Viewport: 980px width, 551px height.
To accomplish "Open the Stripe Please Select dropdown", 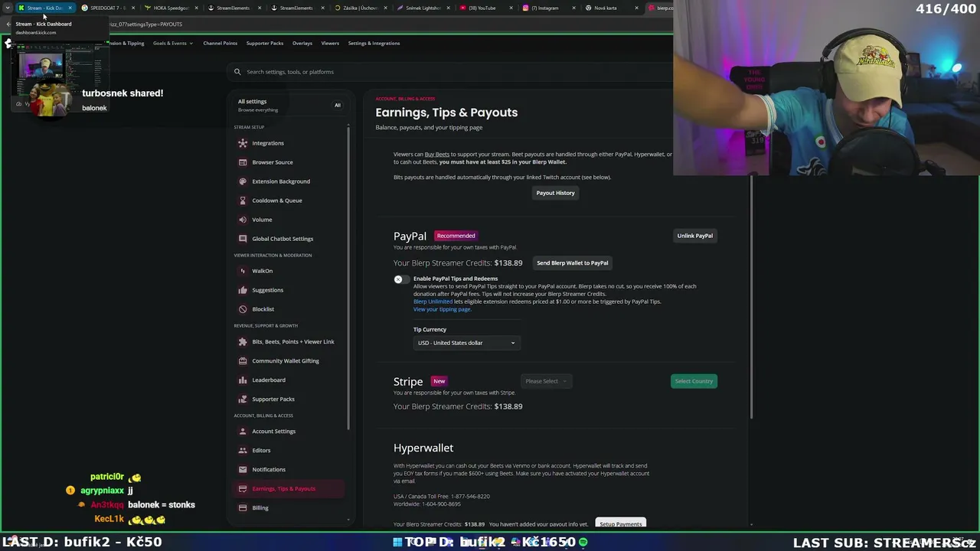I will click(x=546, y=381).
